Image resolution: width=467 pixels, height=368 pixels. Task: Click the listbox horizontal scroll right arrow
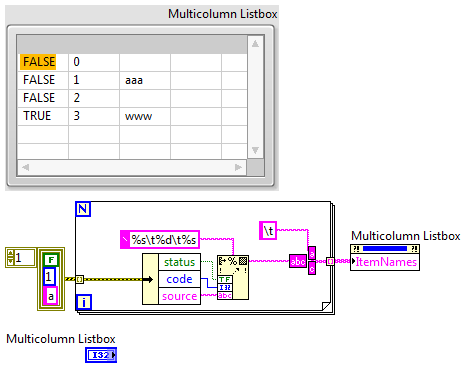point(238,167)
